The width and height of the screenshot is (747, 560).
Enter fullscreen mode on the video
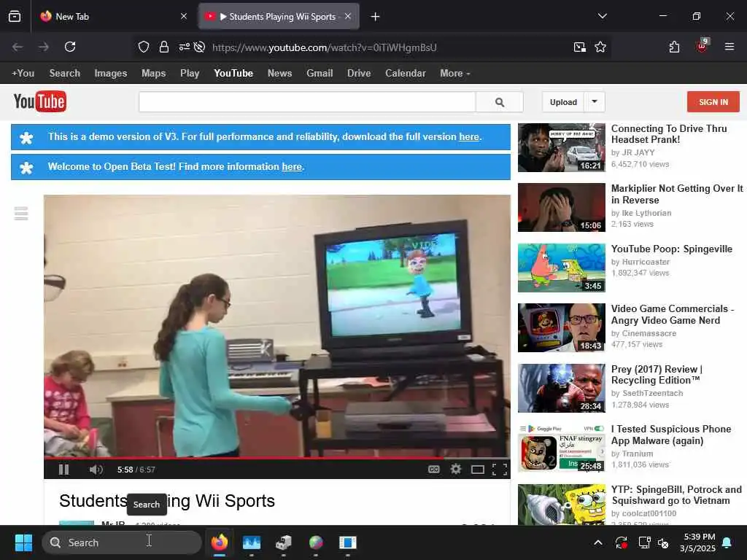click(499, 470)
